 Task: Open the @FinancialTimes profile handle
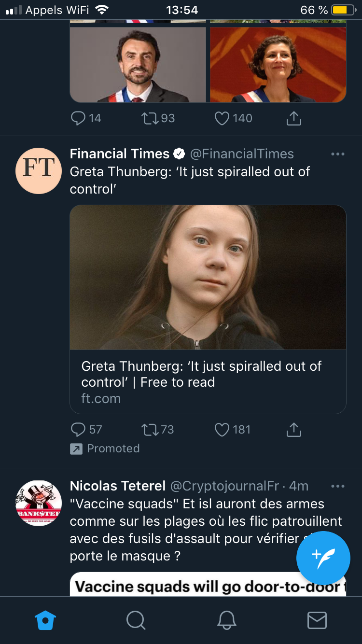[242, 154]
